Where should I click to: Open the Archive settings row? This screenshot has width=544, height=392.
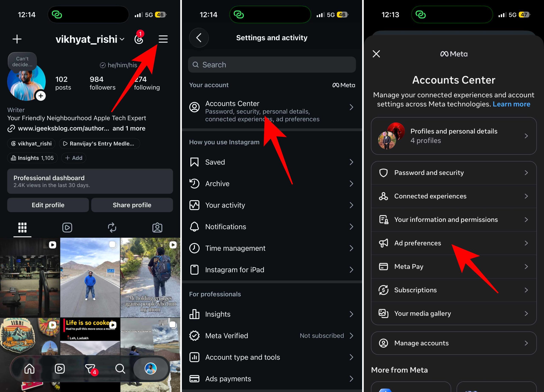(272, 183)
